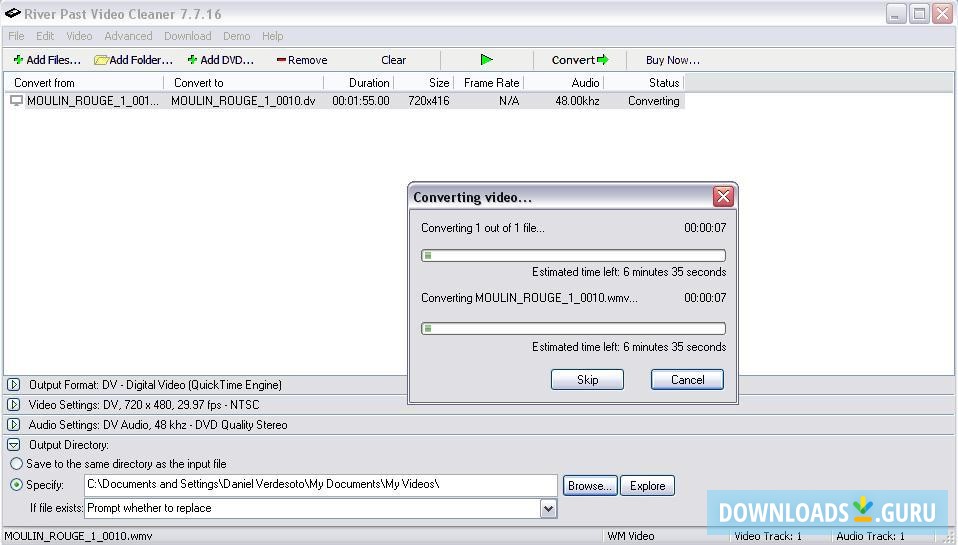The width and height of the screenshot is (958, 545).
Task: Start conversion with the Convert button
Action: pos(580,60)
